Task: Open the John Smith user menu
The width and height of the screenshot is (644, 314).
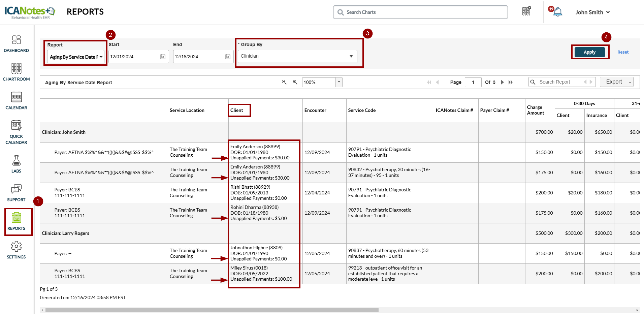Action: [592, 12]
